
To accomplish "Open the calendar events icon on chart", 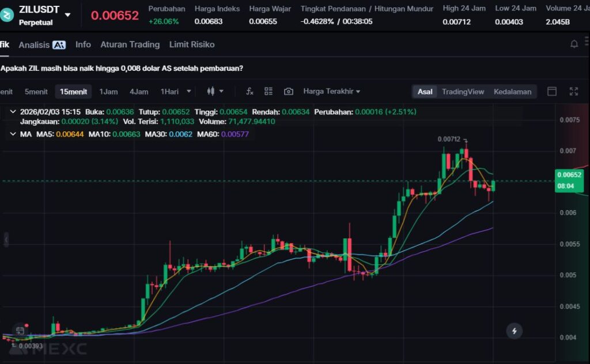I will coord(20,331).
